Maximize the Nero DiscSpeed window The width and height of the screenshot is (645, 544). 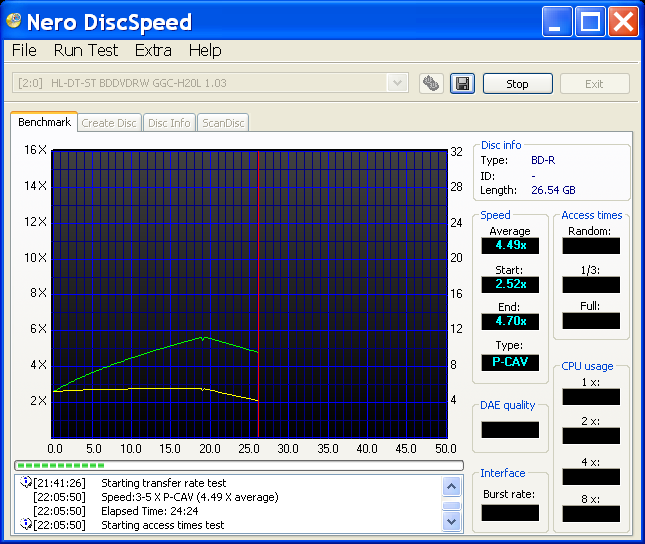click(590, 21)
